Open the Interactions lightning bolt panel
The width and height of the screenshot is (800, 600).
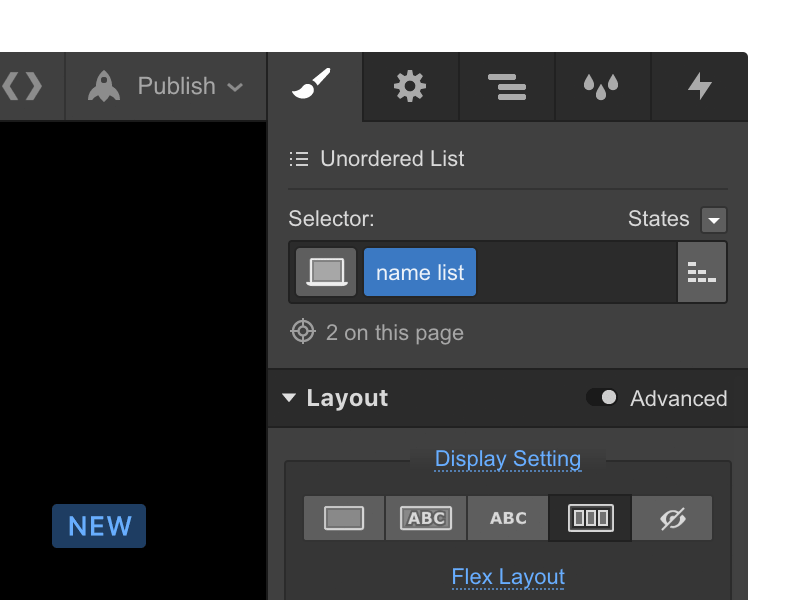[699, 87]
